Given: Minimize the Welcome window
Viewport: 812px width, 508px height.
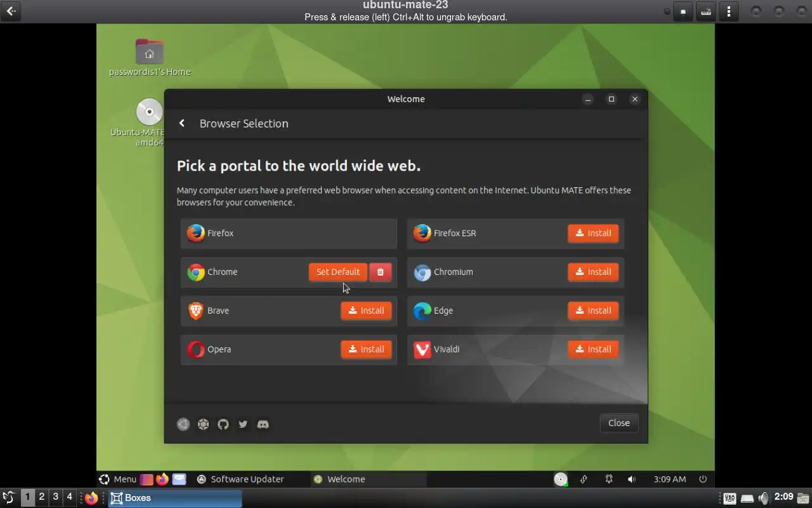Looking at the screenshot, I should point(588,99).
